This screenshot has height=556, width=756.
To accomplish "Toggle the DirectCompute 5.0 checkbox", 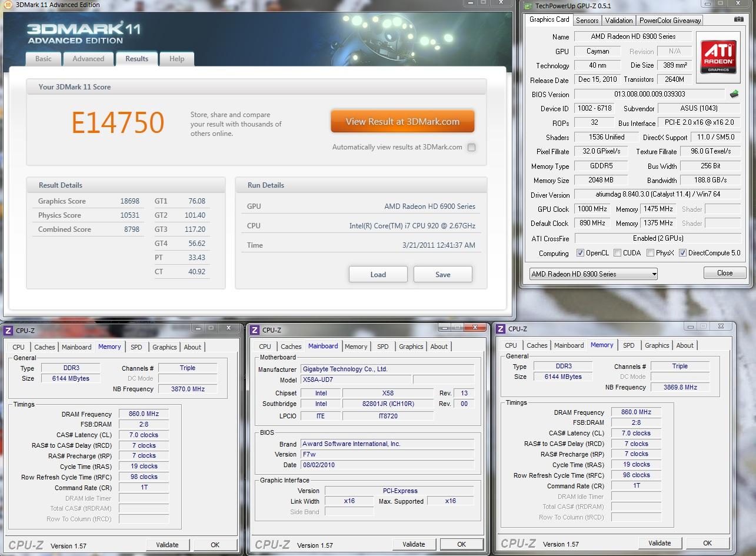I will 682,253.
